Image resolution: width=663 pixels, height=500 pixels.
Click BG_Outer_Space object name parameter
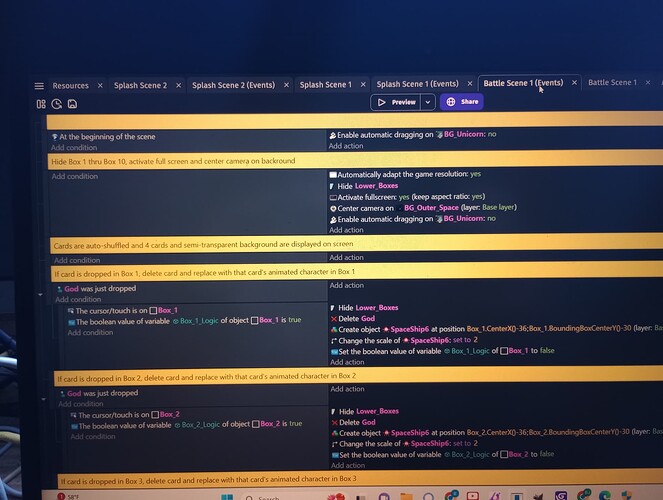point(431,208)
